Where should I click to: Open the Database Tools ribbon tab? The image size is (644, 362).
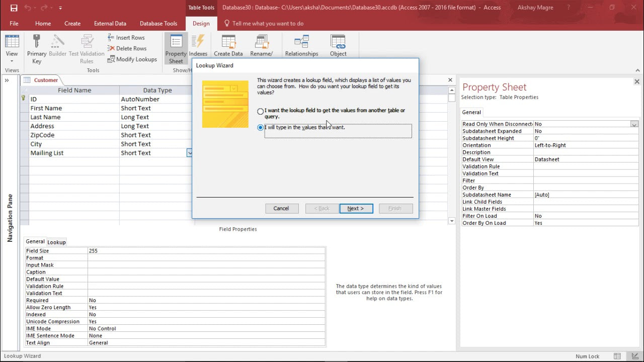pos(158,23)
